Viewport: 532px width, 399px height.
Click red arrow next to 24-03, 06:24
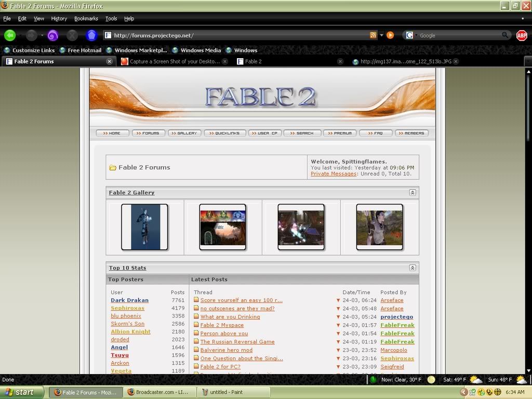click(x=338, y=301)
